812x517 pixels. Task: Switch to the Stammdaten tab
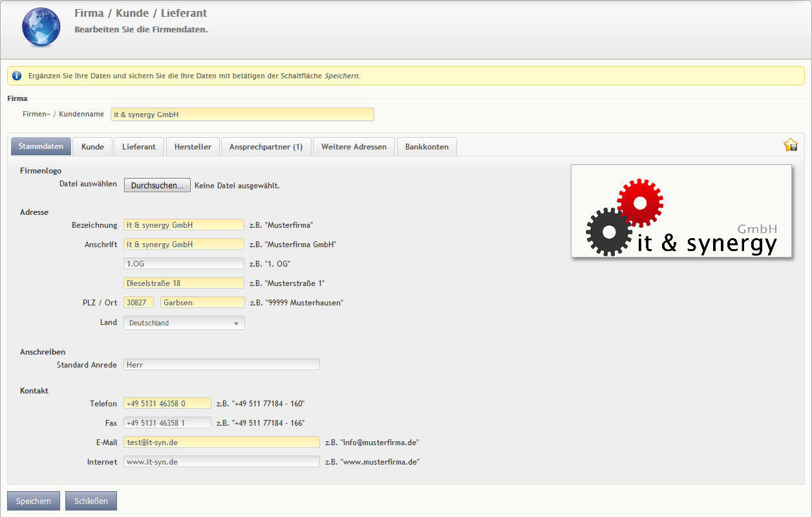click(41, 146)
